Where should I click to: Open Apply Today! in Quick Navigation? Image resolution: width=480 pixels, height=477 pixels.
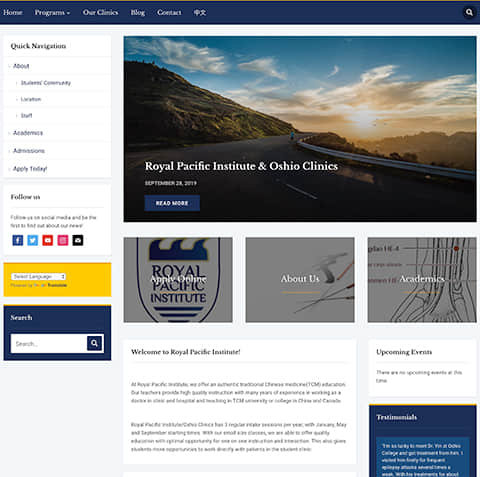[x=30, y=169]
